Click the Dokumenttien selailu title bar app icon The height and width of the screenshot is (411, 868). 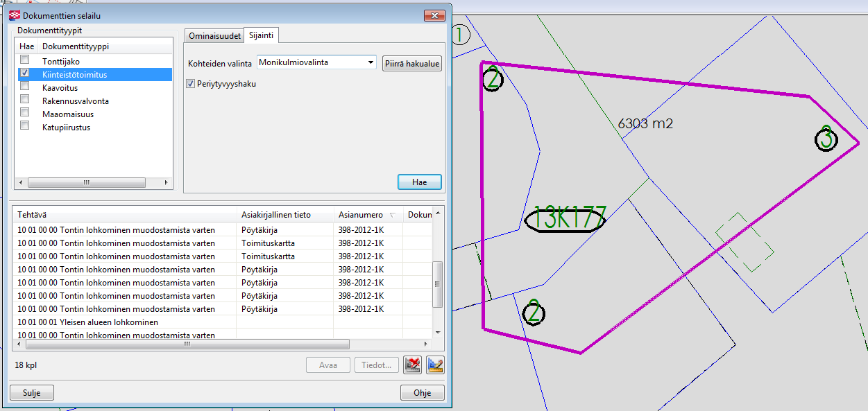[x=15, y=15]
